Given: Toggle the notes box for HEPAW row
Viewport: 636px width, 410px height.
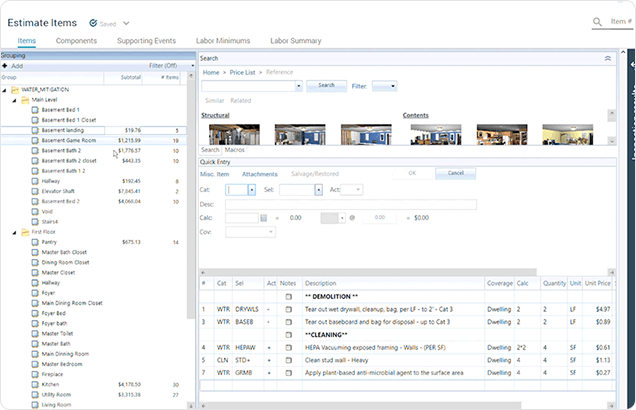Looking at the screenshot, I should [289, 346].
